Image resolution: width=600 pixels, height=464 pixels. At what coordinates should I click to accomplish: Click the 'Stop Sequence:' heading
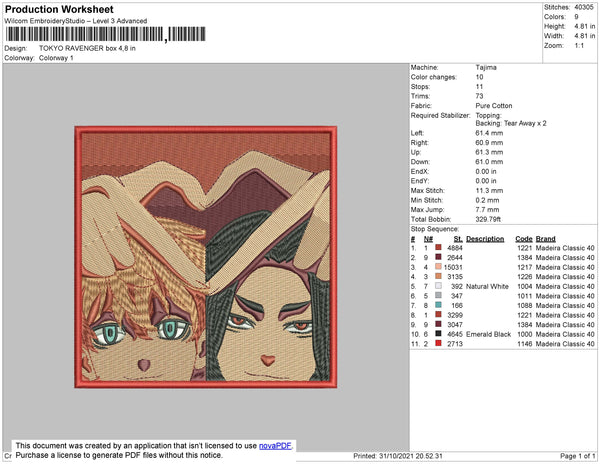(435, 229)
